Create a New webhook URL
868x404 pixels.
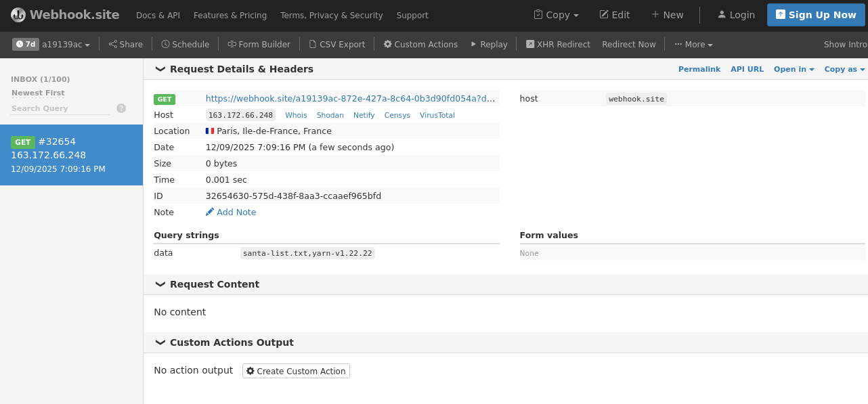[667, 14]
